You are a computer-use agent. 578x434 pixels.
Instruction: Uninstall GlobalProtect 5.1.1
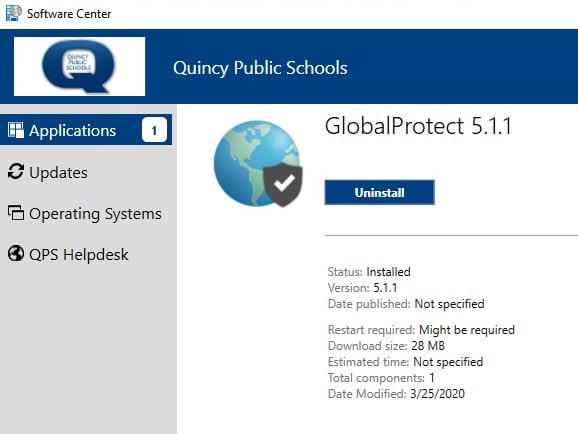[x=379, y=192]
